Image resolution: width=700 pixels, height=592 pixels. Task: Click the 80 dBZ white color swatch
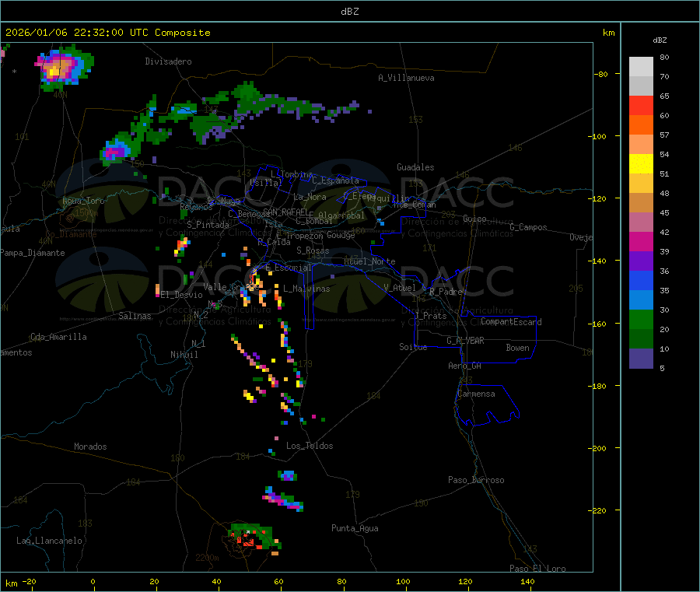[641, 67]
